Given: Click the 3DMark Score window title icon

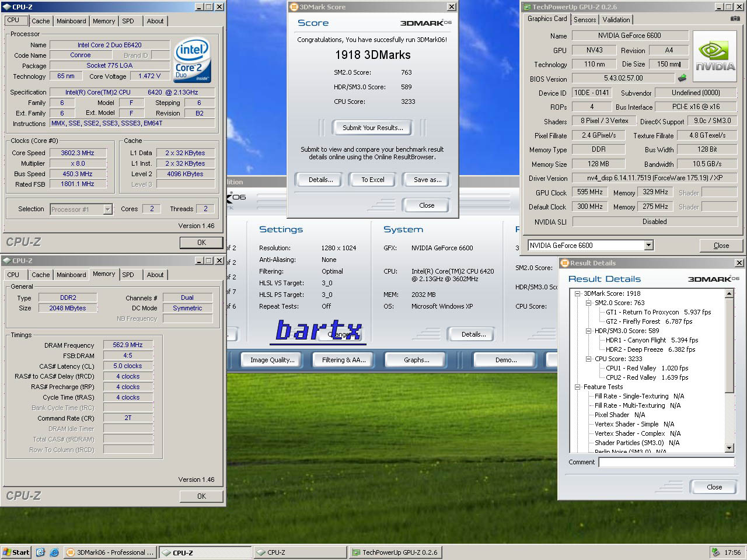Looking at the screenshot, I should point(294,7).
